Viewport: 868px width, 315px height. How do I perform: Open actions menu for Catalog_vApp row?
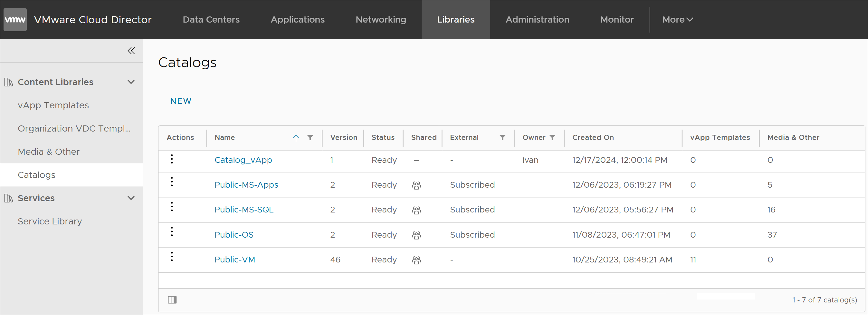172,159
